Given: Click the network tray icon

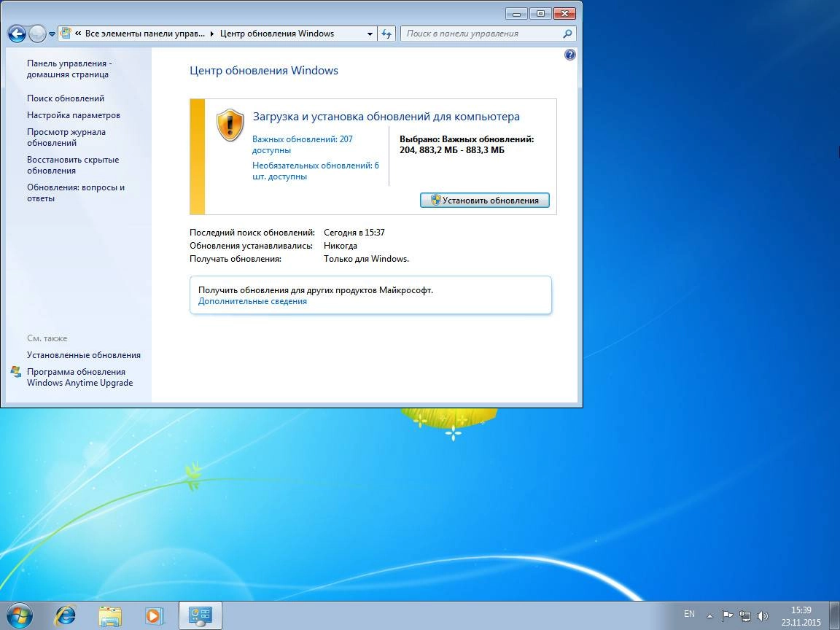Looking at the screenshot, I should [x=744, y=616].
